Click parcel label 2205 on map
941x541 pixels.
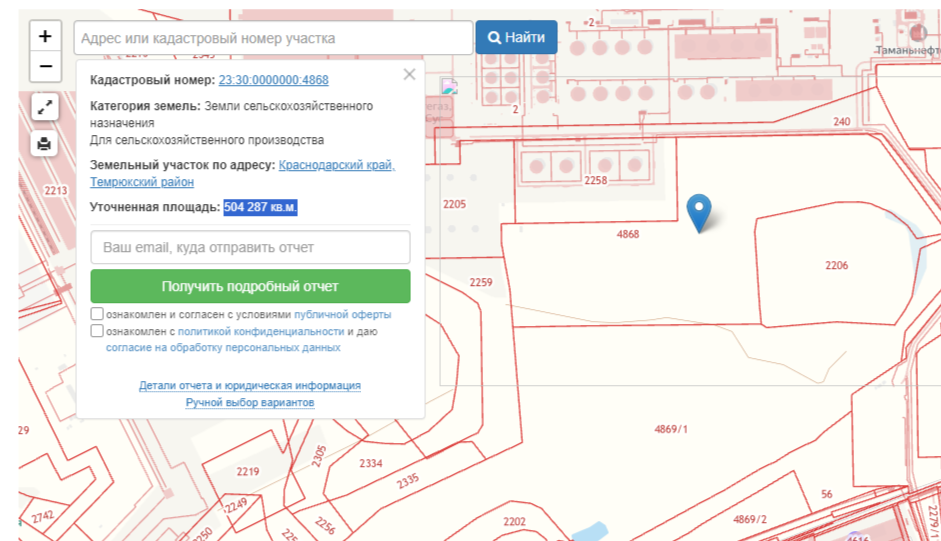click(454, 204)
